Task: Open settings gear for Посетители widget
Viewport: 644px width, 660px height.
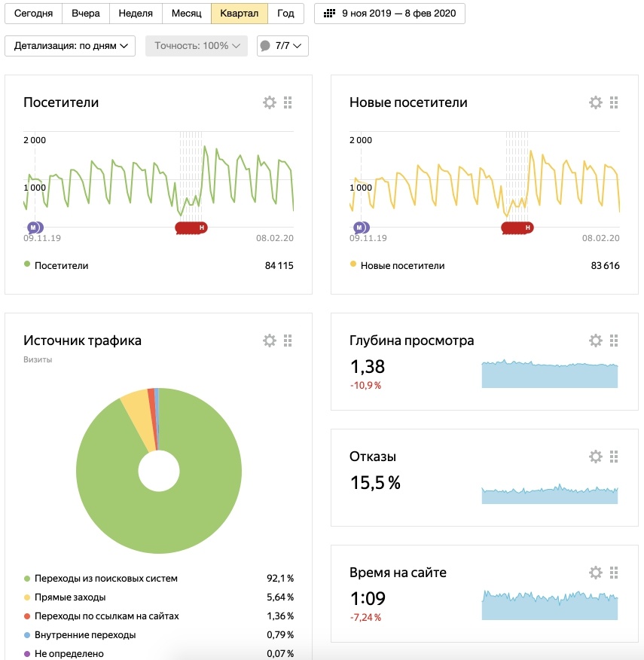Action: [270, 102]
